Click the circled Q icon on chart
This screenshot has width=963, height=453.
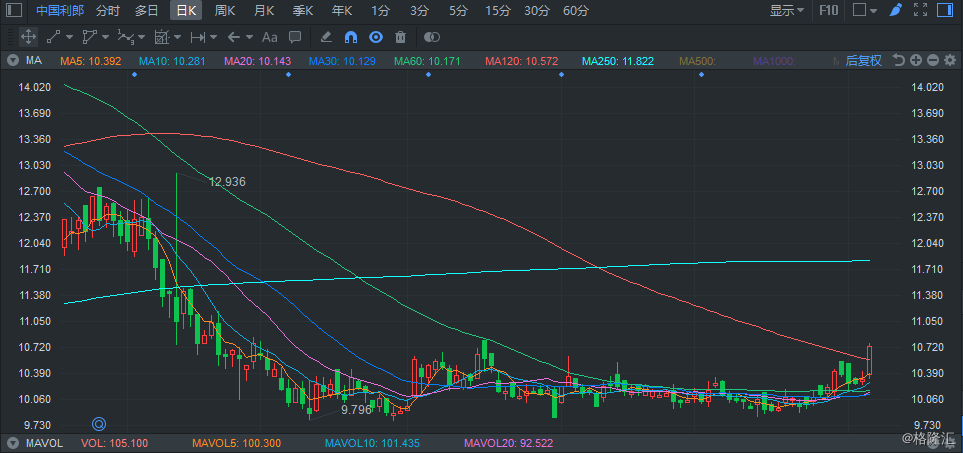pyautogui.click(x=99, y=424)
